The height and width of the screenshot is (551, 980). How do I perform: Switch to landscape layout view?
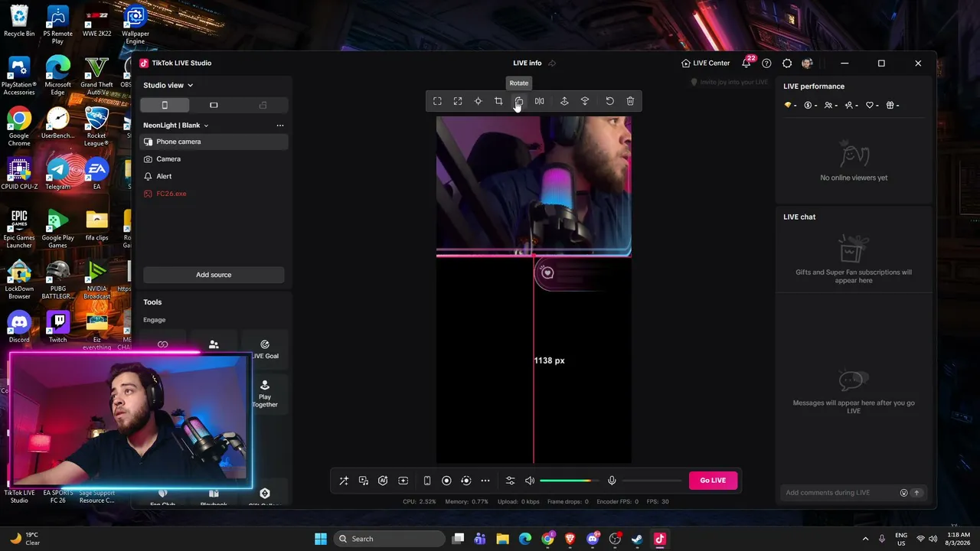tap(214, 105)
